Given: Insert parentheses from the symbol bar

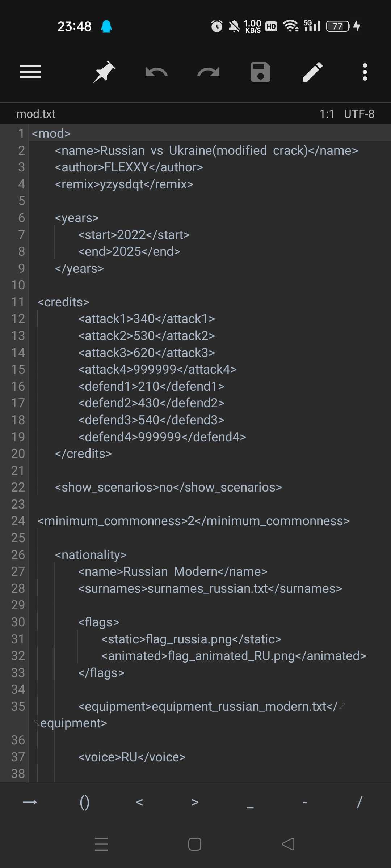Looking at the screenshot, I should click(x=84, y=802).
